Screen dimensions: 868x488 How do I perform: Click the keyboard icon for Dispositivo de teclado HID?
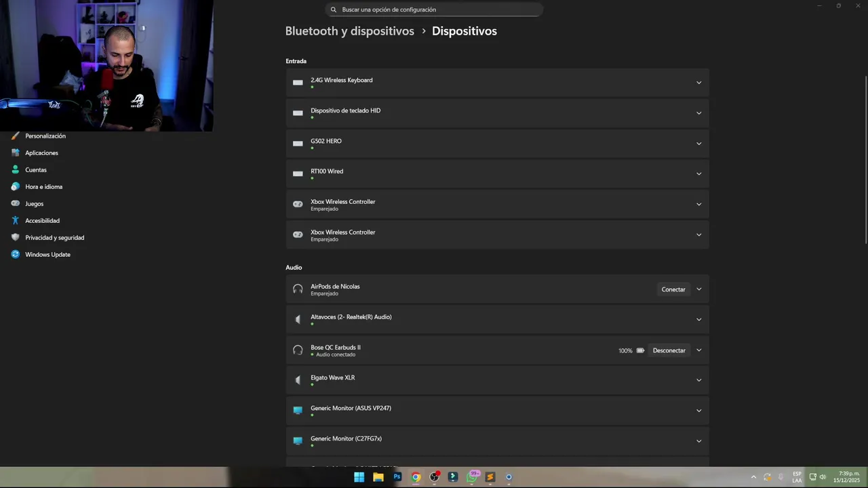coord(298,113)
